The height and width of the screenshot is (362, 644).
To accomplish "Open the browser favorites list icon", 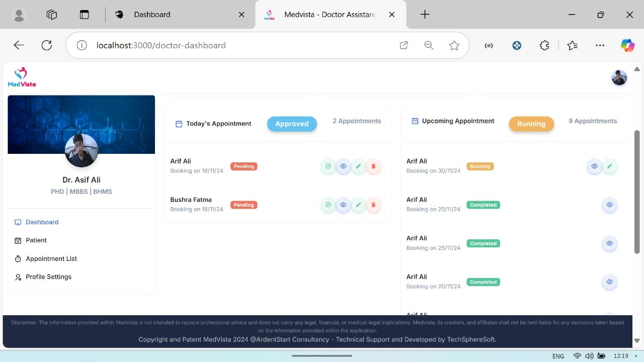I will coord(572,45).
